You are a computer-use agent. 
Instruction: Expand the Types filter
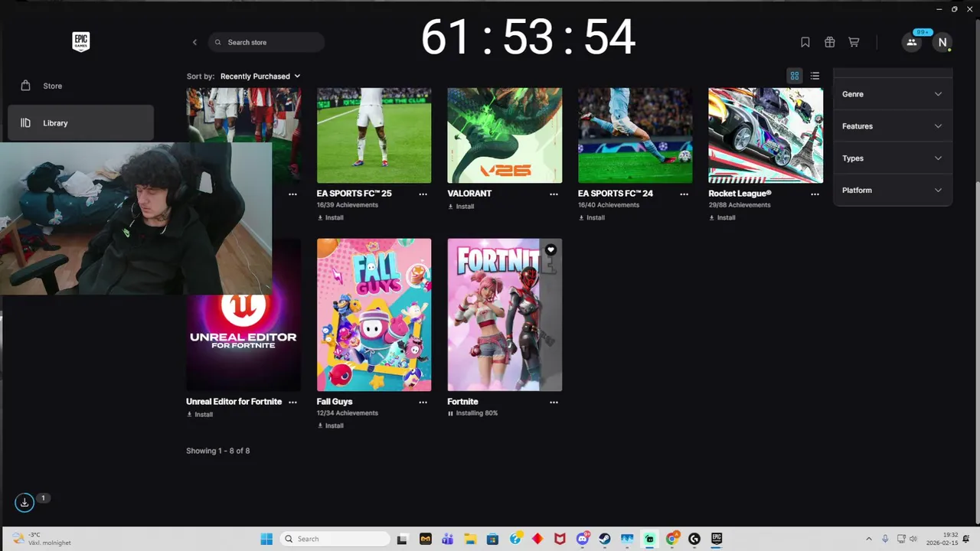pos(892,158)
